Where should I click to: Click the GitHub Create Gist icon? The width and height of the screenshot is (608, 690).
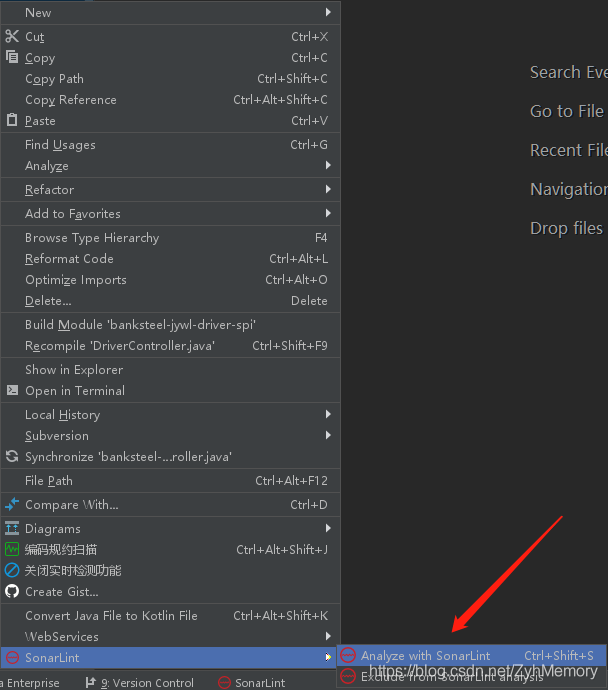click(12, 591)
